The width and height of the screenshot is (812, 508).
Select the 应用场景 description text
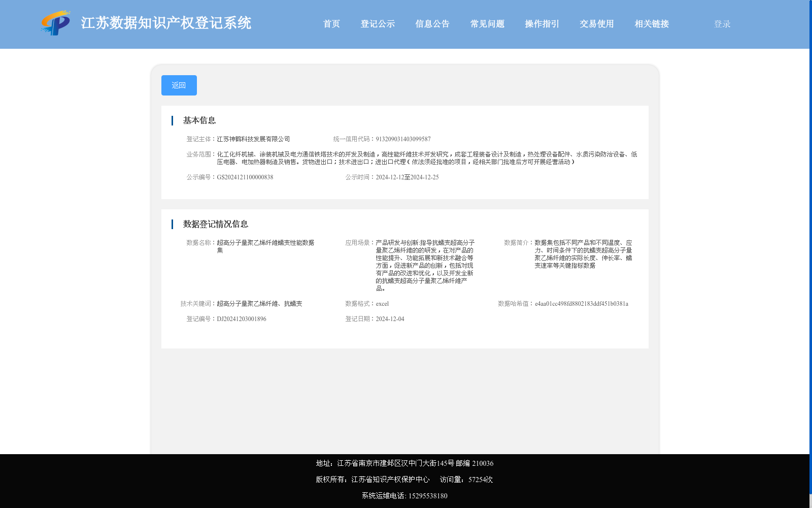coord(425,266)
